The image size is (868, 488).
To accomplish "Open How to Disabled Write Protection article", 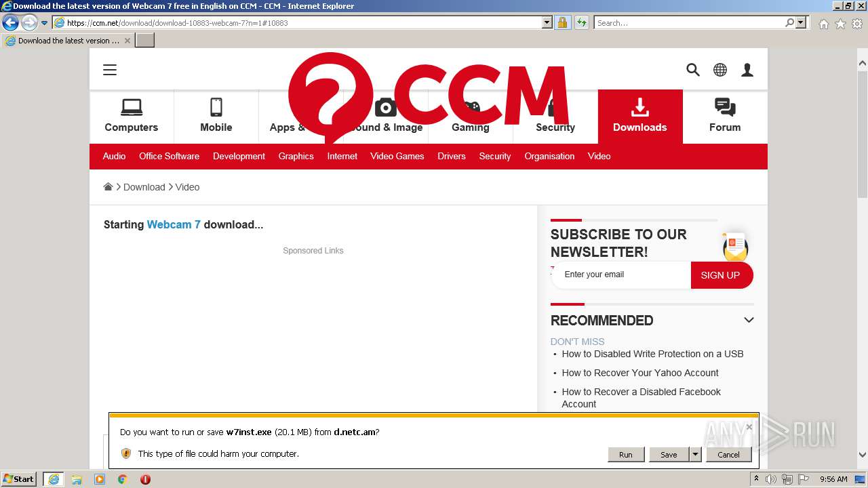I will (x=652, y=354).
